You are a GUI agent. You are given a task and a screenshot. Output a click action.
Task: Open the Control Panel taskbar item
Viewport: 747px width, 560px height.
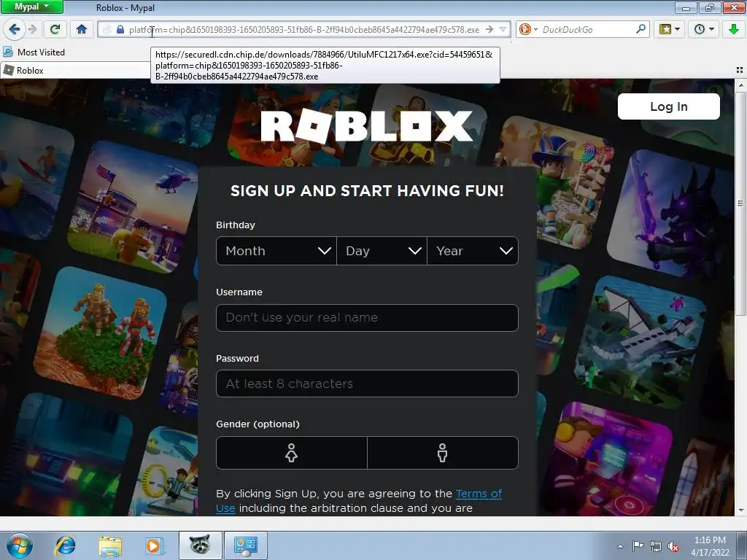[x=245, y=545]
